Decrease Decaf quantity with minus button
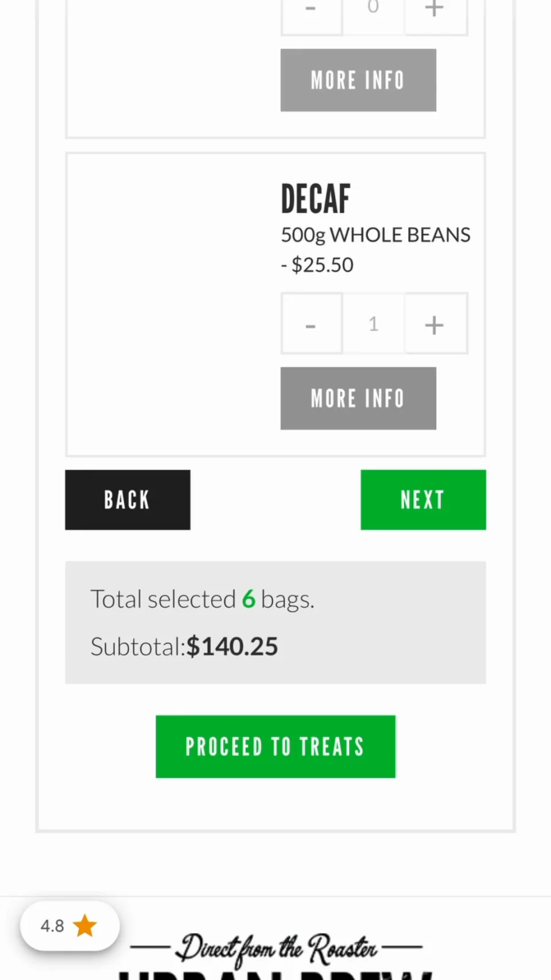This screenshot has width=551, height=980. click(x=311, y=324)
